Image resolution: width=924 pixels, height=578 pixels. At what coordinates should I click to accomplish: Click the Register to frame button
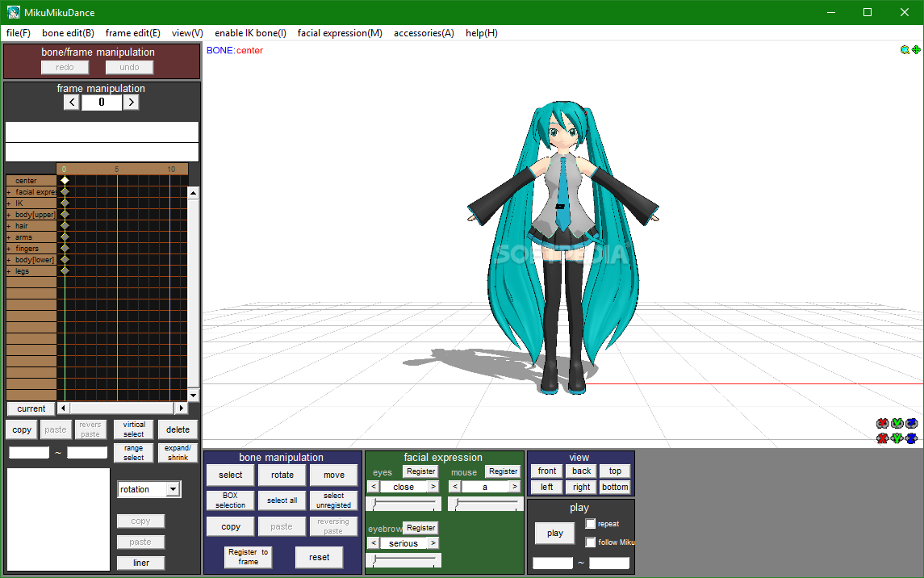point(248,557)
